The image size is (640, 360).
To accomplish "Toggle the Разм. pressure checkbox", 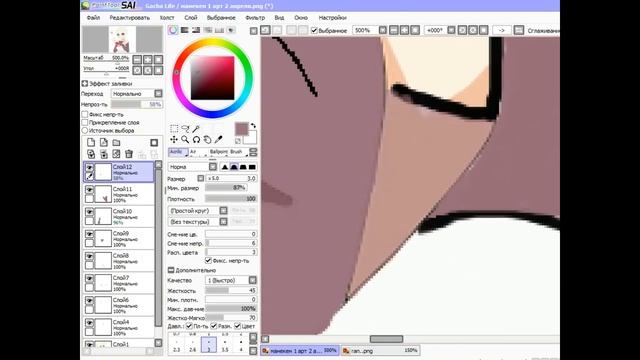I will pyautogui.click(x=213, y=326).
